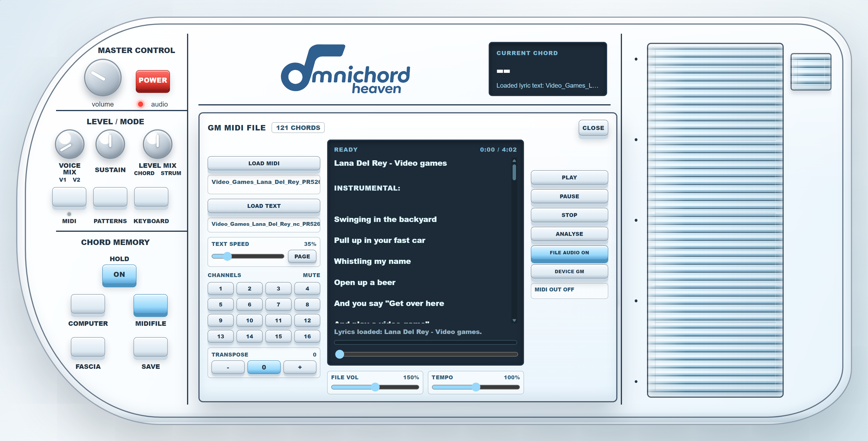868x441 pixels.
Task: Click the 0:00 / 4:02 time readout
Action: click(x=498, y=150)
